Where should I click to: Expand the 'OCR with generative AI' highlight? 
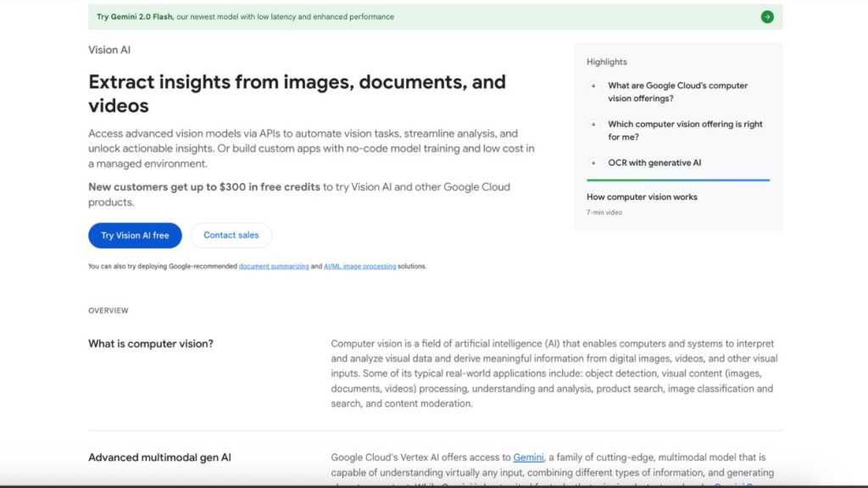point(654,163)
